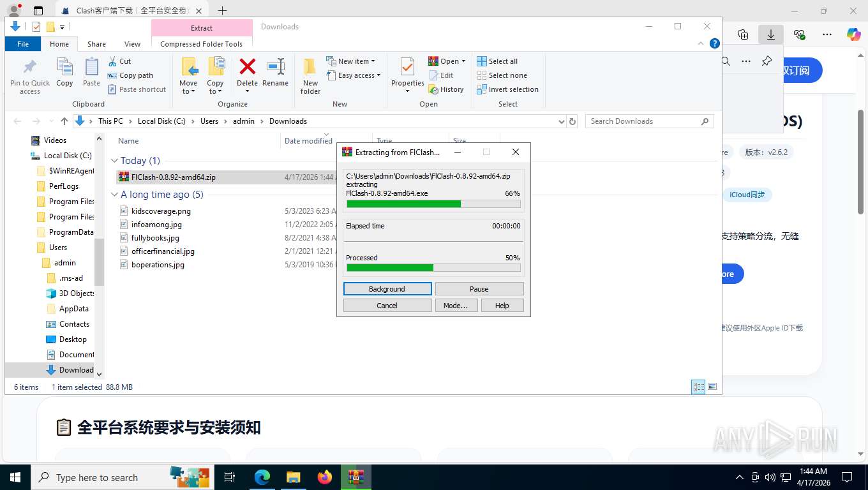Switch to the Share ribbon tab
Viewport: 868px width, 490px height.
97,44
